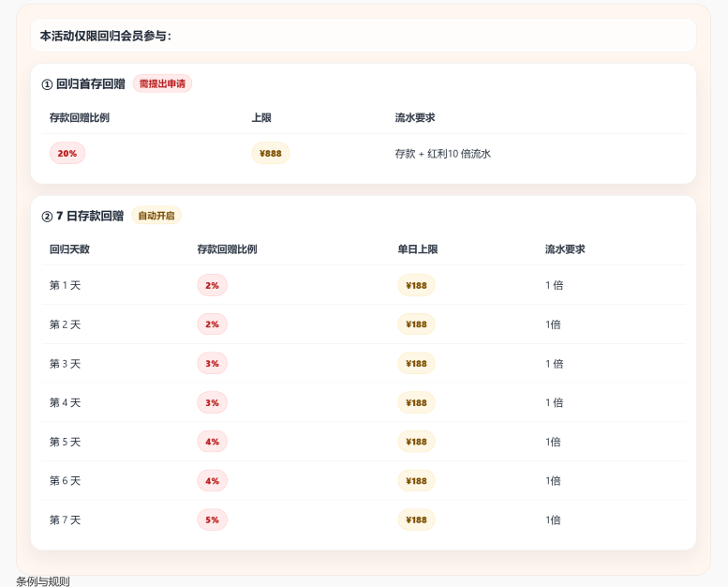The image size is (728, 587).
Task: Click the 需提出申请 badge
Action: 162,83
